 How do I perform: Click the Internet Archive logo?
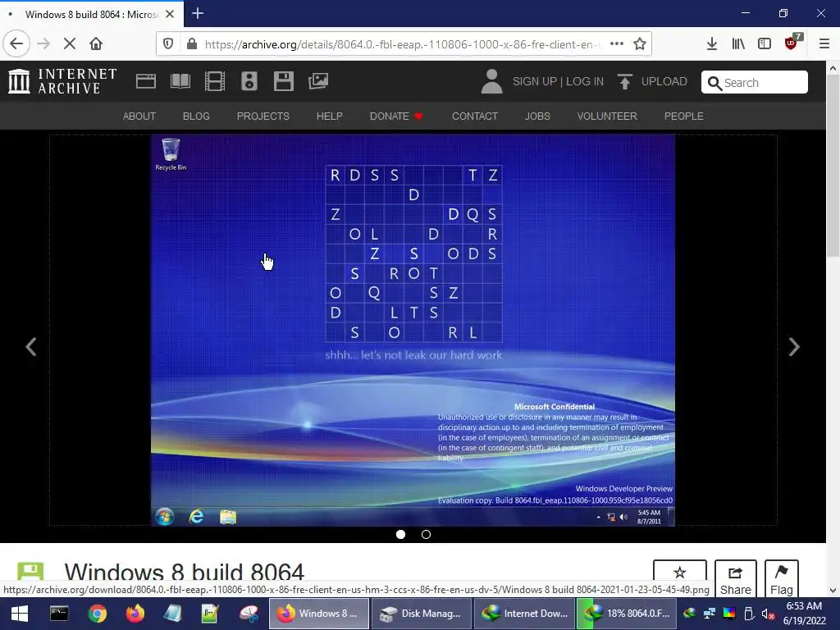click(x=62, y=81)
